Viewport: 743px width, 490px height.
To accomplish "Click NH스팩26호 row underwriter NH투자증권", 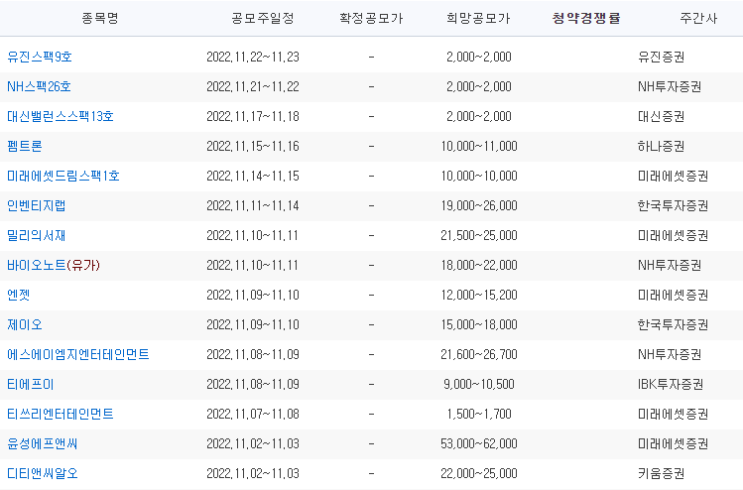I will pos(670,87).
